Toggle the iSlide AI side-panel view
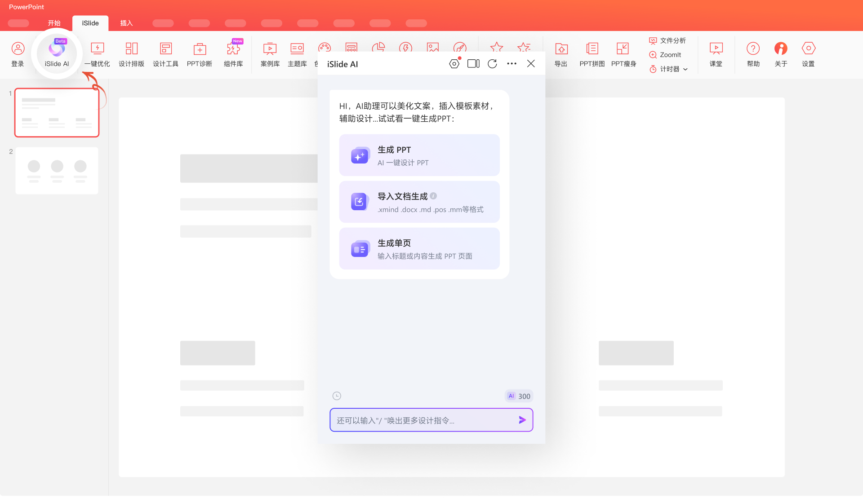863x504 pixels. click(473, 64)
